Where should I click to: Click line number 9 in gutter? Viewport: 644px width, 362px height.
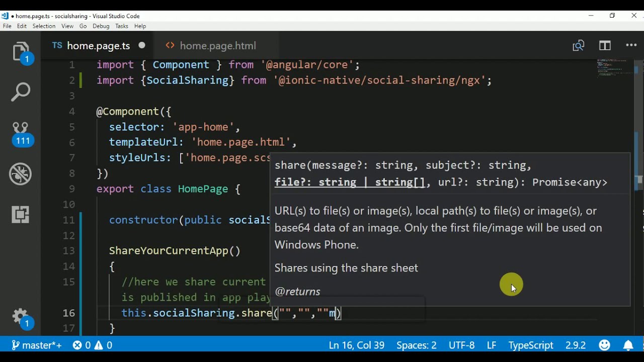pyautogui.click(x=72, y=189)
